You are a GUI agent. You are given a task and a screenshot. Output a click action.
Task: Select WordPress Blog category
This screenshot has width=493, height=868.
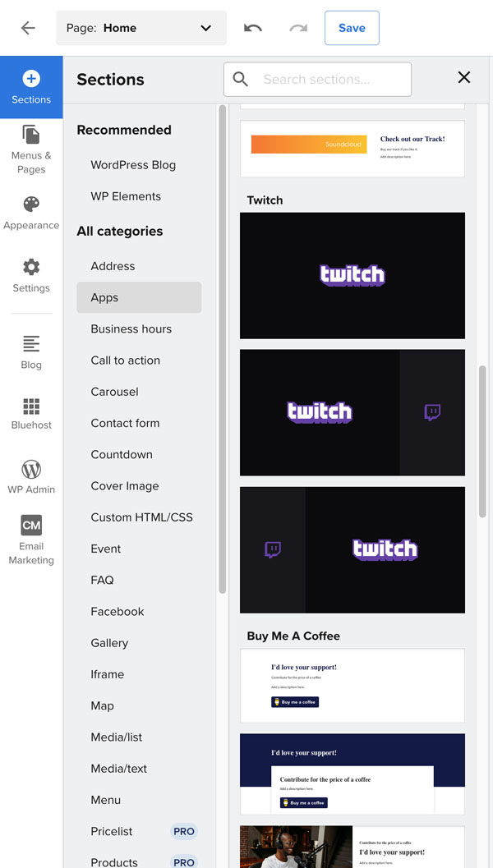pyautogui.click(x=133, y=165)
